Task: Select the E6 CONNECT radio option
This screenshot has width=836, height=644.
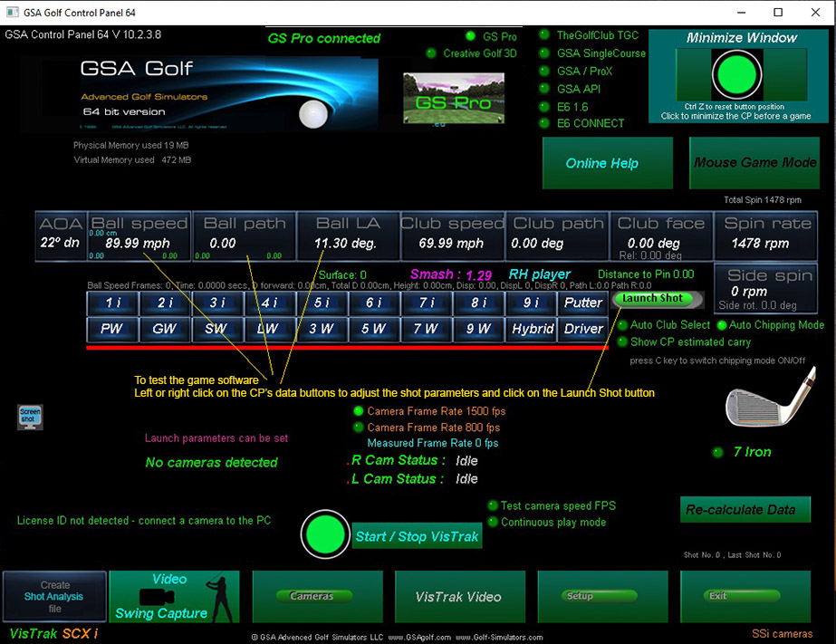Action: click(545, 123)
